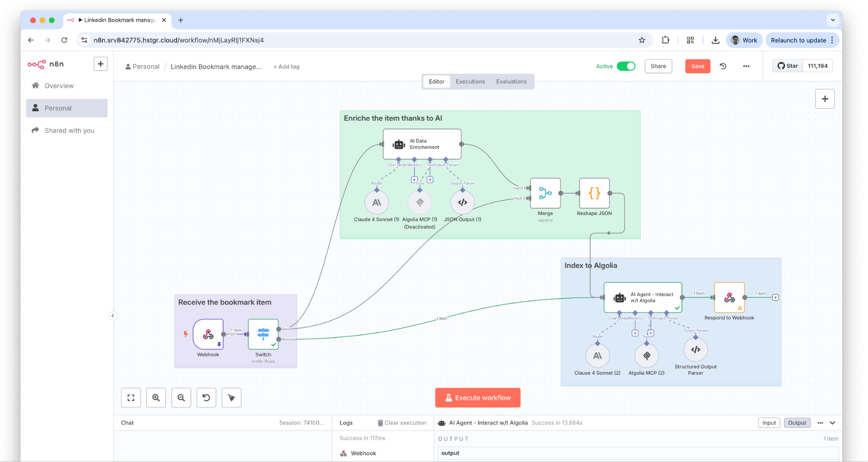Open the Switch node

(263, 334)
